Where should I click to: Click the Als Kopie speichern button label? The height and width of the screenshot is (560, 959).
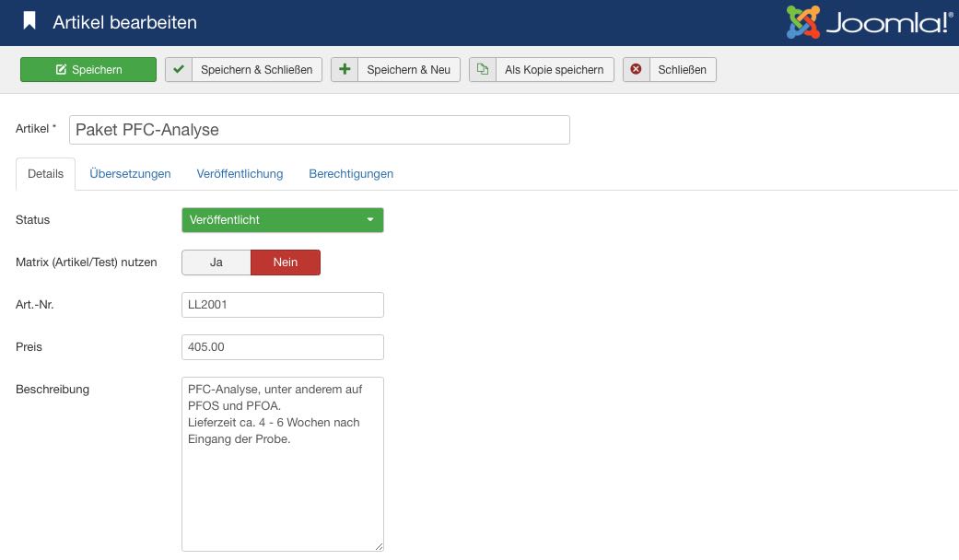point(554,70)
